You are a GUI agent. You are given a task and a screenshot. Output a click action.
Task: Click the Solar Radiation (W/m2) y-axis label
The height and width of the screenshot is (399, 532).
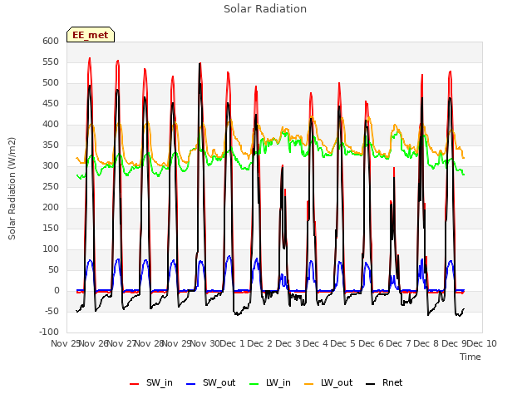point(12,189)
